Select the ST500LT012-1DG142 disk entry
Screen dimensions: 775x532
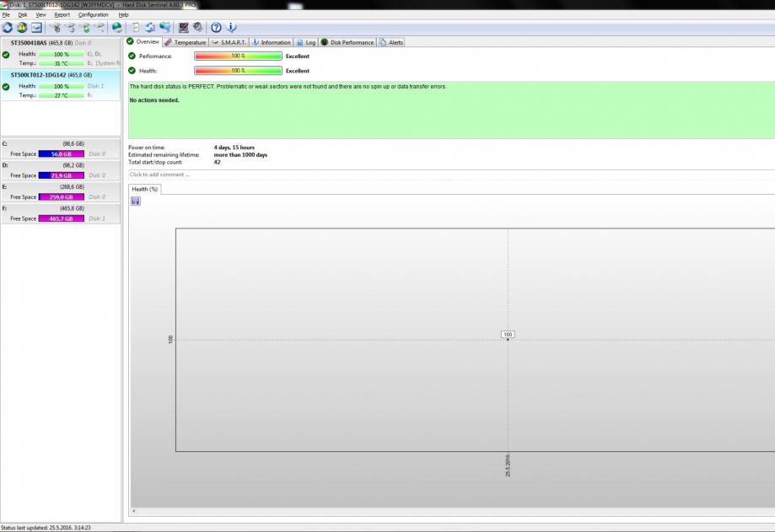tap(61, 85)
